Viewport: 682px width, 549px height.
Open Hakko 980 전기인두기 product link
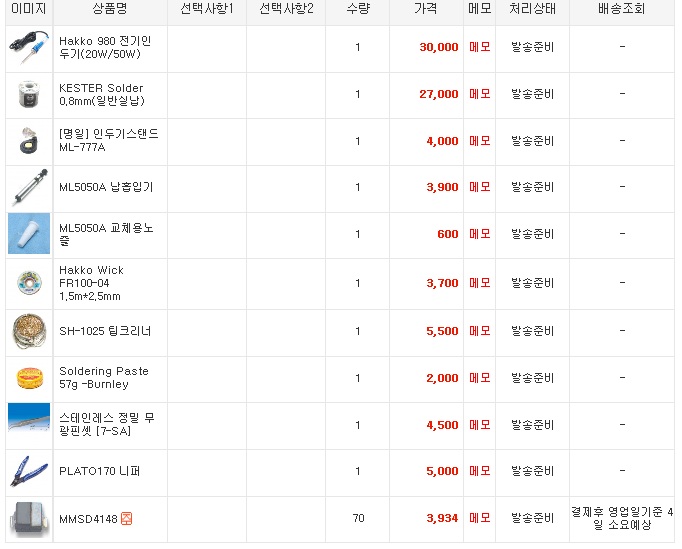(105, 47)
